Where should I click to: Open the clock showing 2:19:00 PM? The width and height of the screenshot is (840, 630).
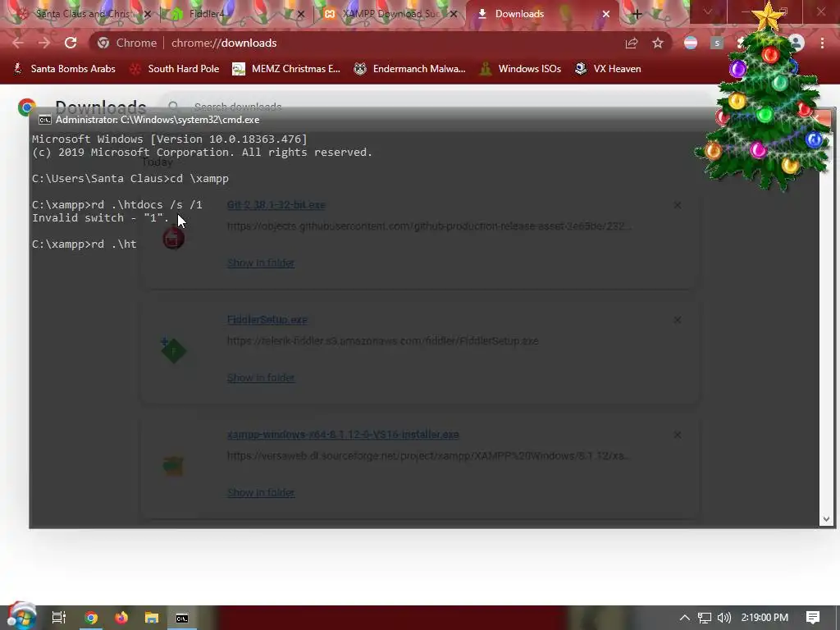pyautogui.click(x=765, y=618)
